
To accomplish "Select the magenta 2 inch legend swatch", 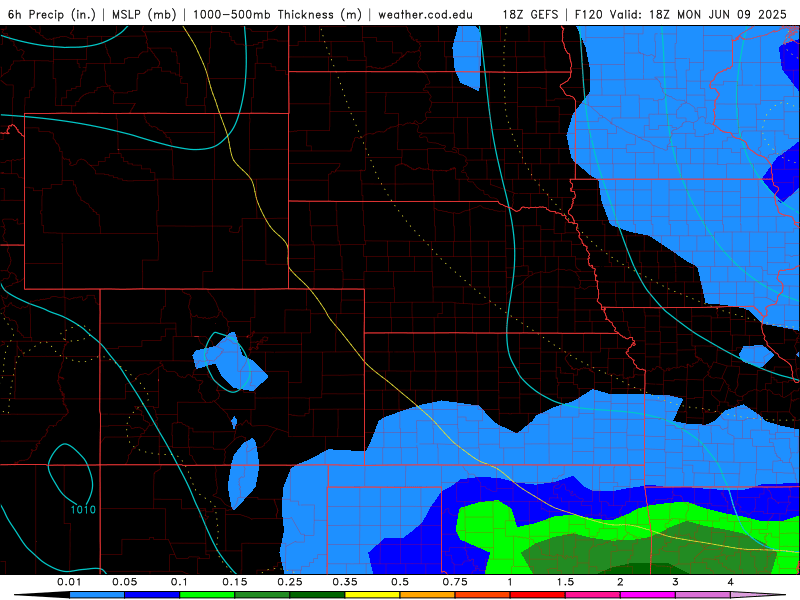I will (x=648, y=595).
